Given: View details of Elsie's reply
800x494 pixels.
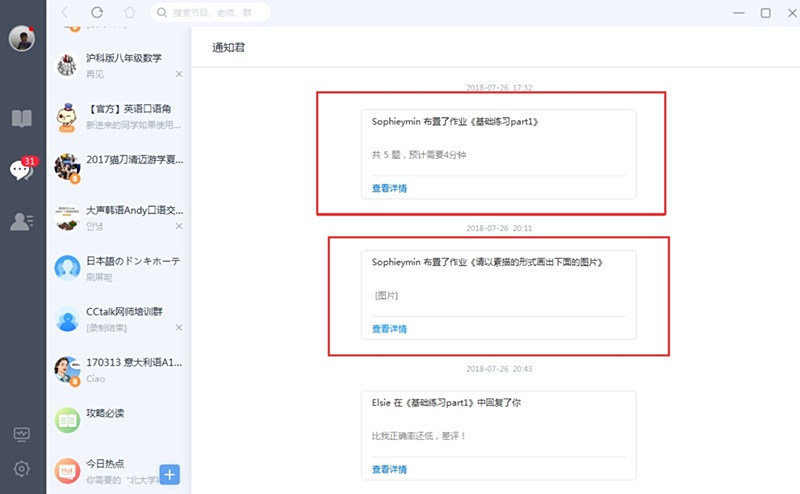Looking at the screenshot, I should click(389, 470).
